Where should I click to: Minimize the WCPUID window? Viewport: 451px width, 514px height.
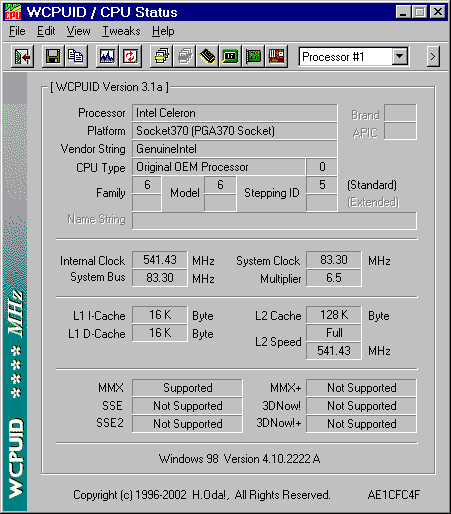[403, 12]
